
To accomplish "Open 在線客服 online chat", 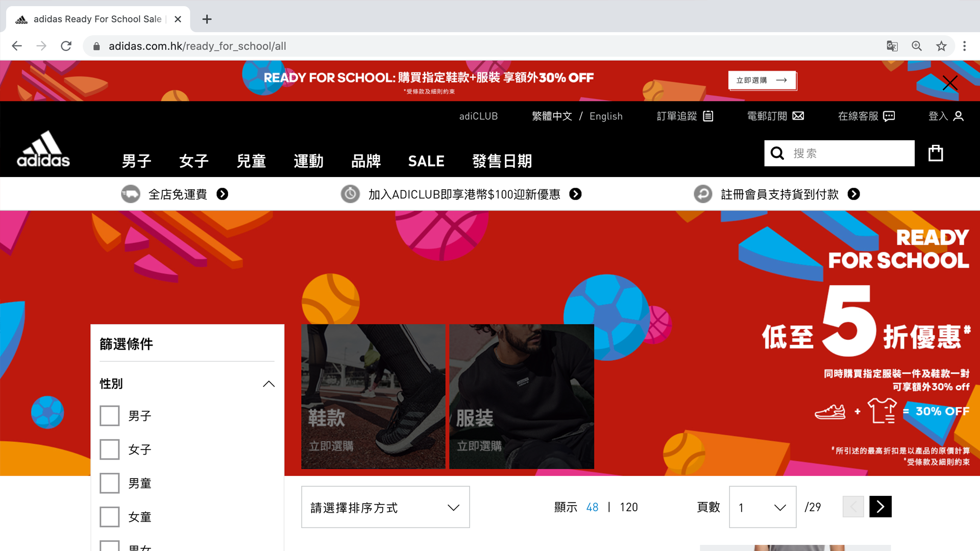I will pos(866,116).
